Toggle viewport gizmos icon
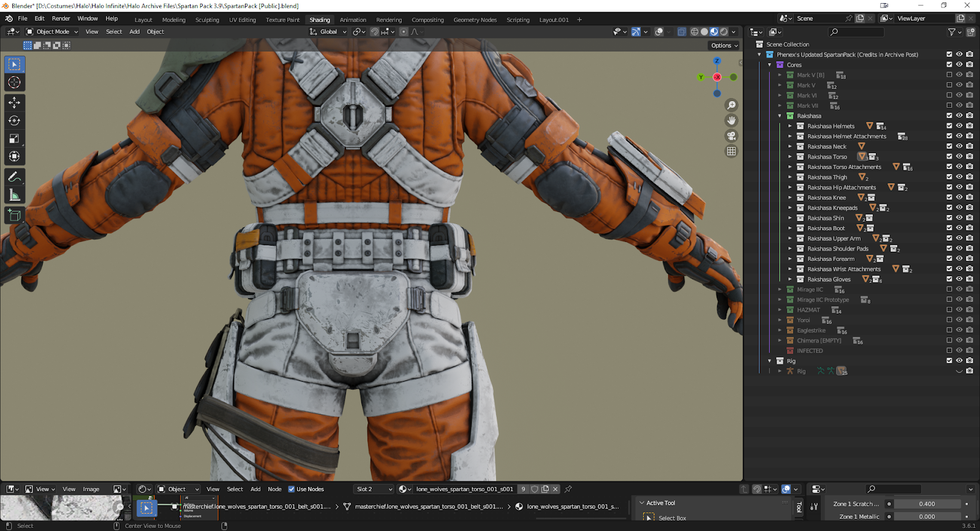The width and height of the screenshot is (980, 531). [x=636, y=32]
